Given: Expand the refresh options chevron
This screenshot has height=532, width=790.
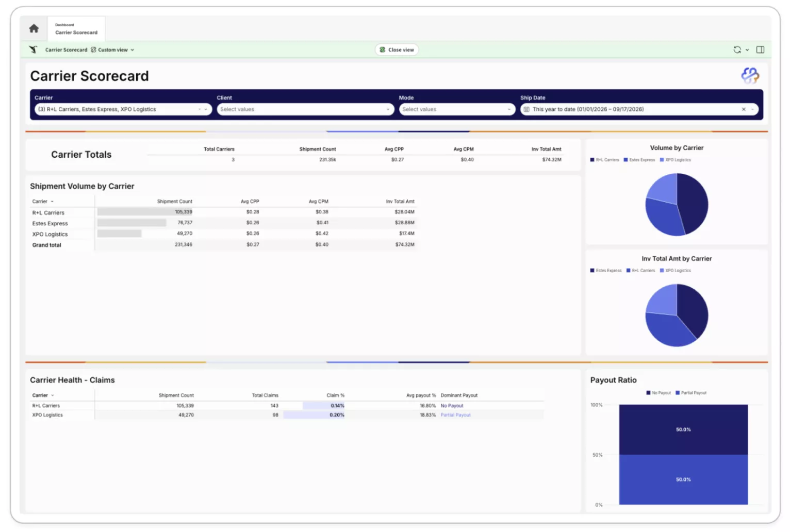Looking at the screenshot, I should point(747,50).
